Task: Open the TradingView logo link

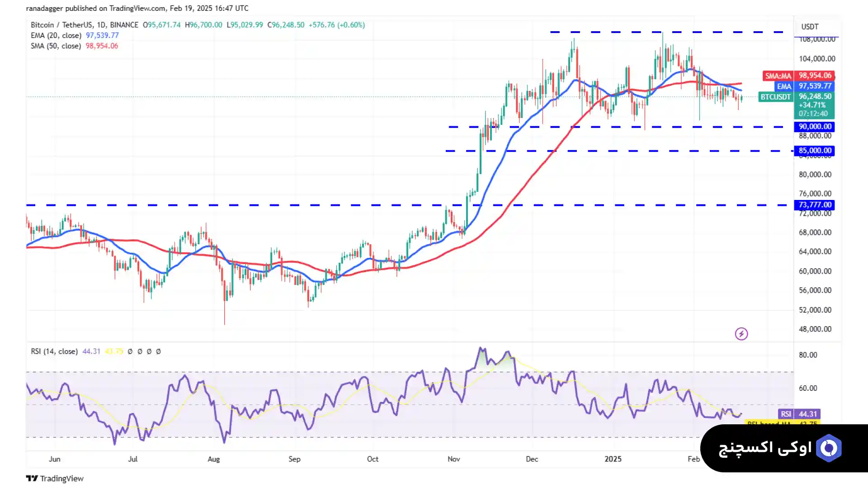Action: tap(55, 478)
